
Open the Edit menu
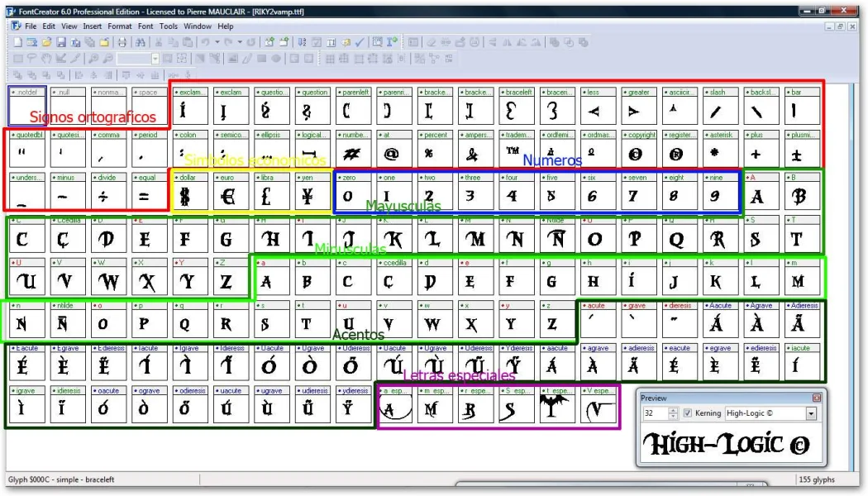[49, 26]
